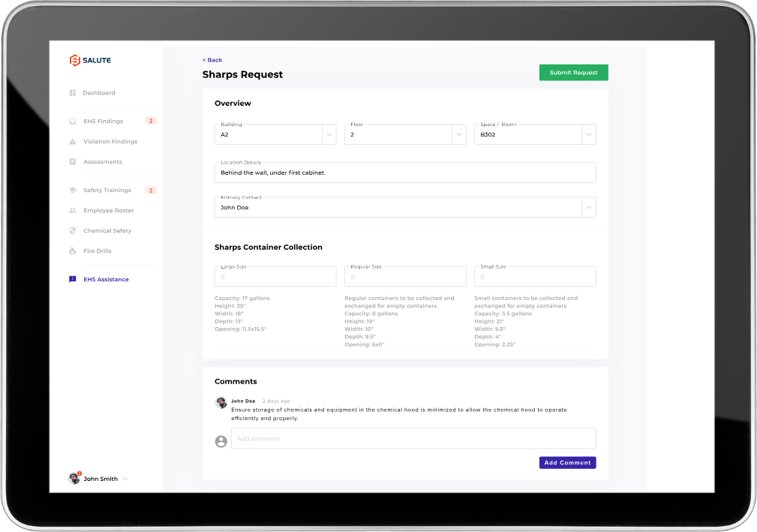Open Dashboard from the sidebar
757x532 pixels.
[98, 93]
